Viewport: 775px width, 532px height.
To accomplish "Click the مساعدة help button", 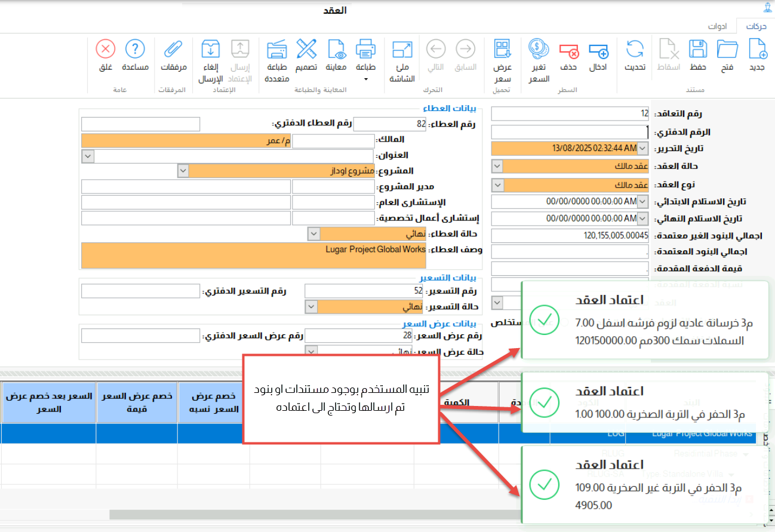I will 135,48.
